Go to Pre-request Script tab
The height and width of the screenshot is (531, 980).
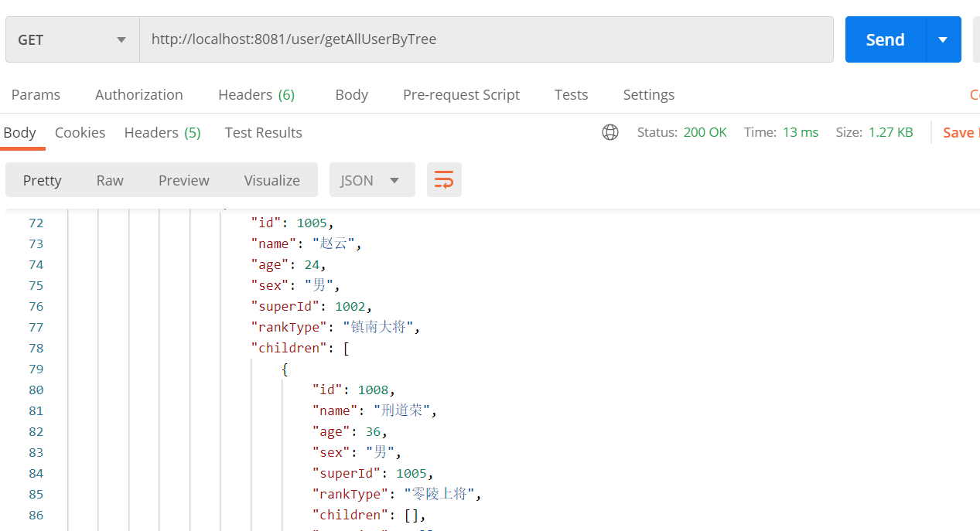tap(461, 94)
